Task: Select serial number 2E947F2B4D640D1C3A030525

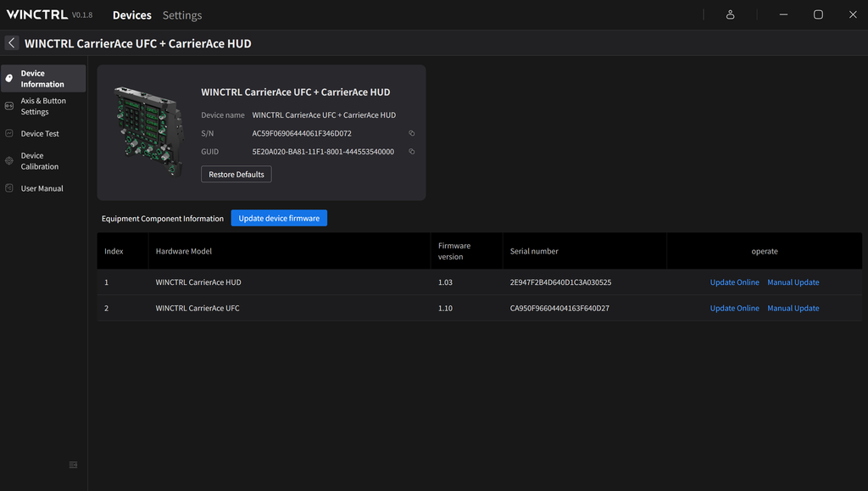Action: [x=561, y=282]
